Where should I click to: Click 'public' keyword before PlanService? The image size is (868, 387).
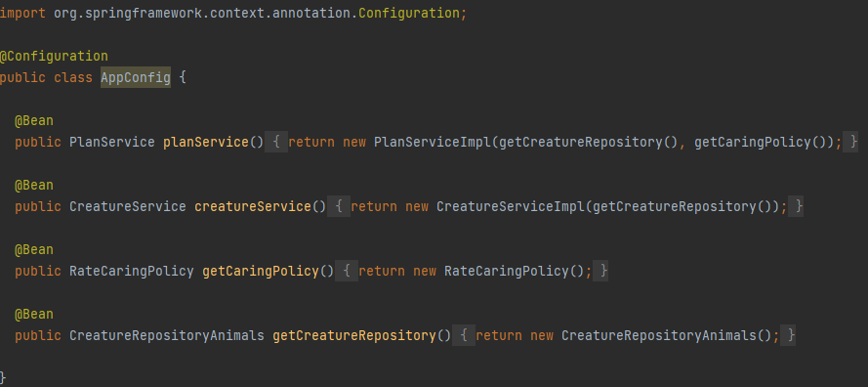point(38,142)
